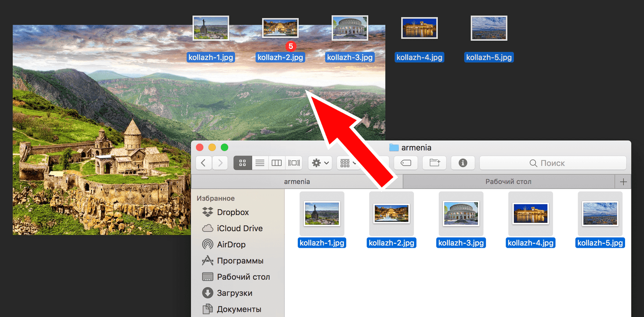Viewport: 644px width, 317px height.
Task: Click the edit tags toolbar button
Action: 406,163
